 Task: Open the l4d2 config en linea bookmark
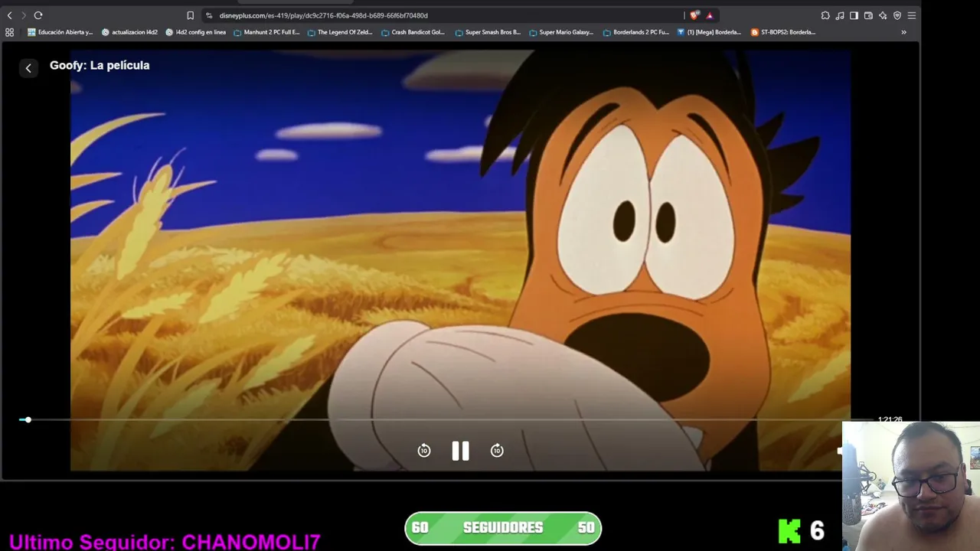(195, 32)
